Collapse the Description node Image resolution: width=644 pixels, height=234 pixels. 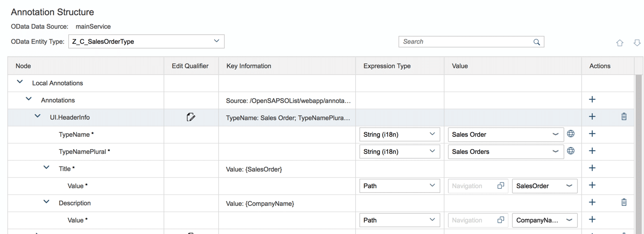[x=47, y=202]
